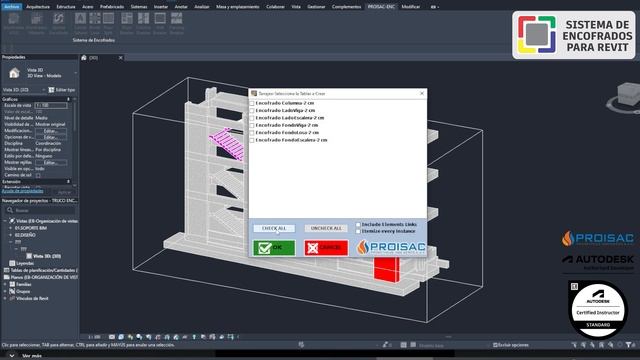The height and width of the screenshot is (360, 640).
Task: Check the Encofrado Columna 2 cm checkbox
Action: pos(252,104)
